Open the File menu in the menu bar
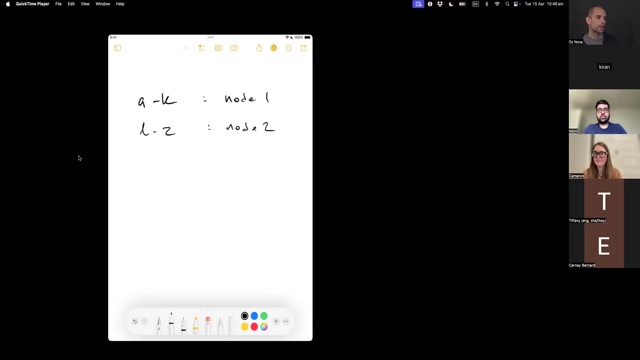The image size is (640, 360). pyautogui.click(x=58, y=4)
